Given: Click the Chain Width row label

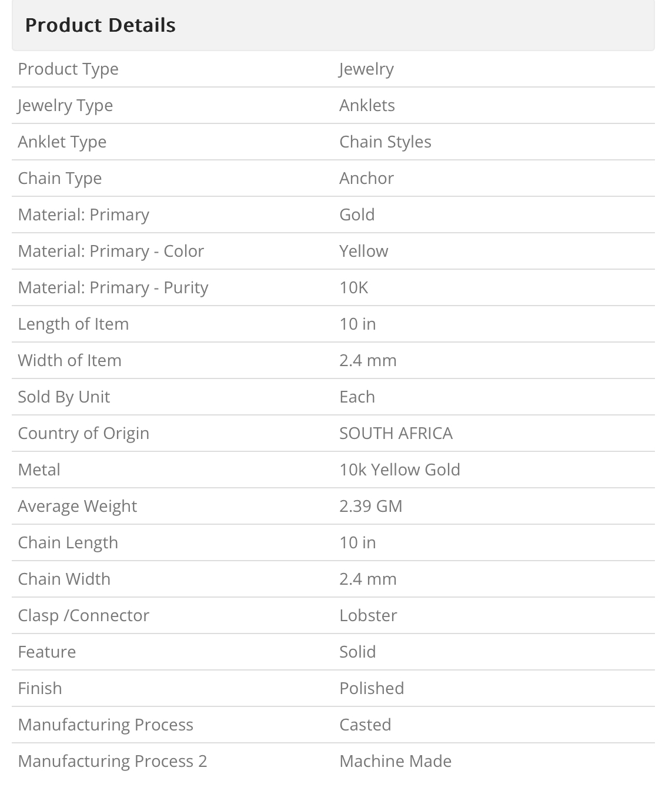Looking at the screenshot, I should 64,579.
